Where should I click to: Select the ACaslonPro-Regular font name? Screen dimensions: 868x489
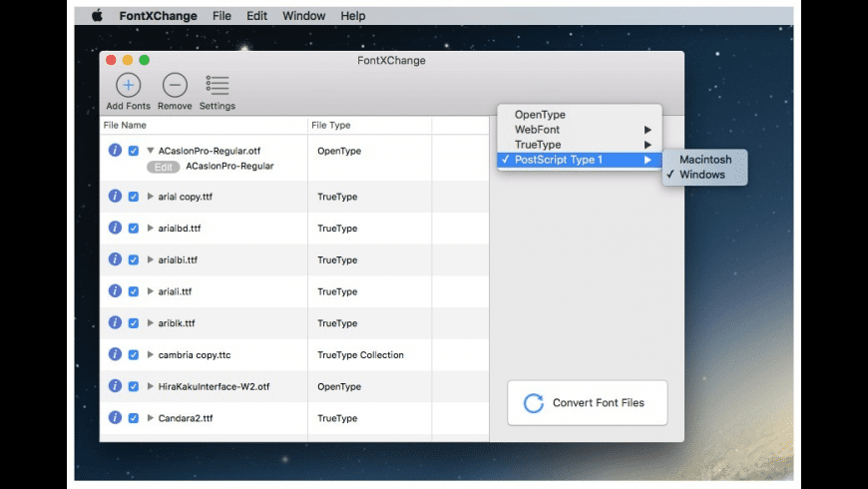tap(229, 166)
